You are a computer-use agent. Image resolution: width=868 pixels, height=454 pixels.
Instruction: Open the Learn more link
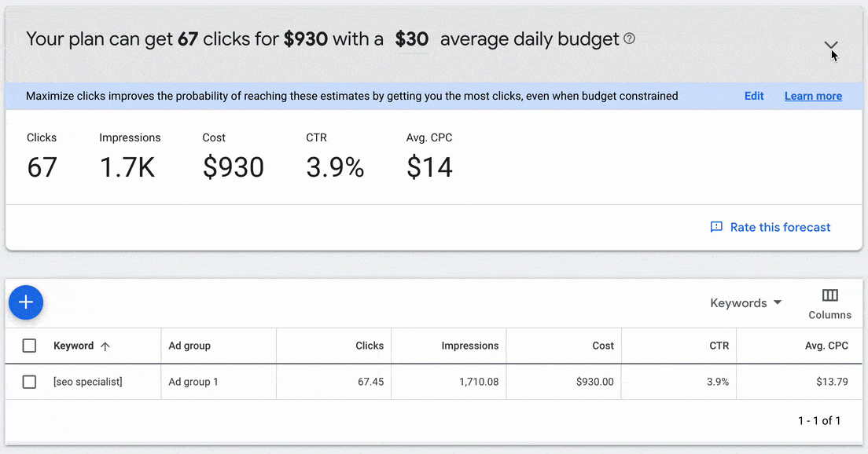point(813,96)
